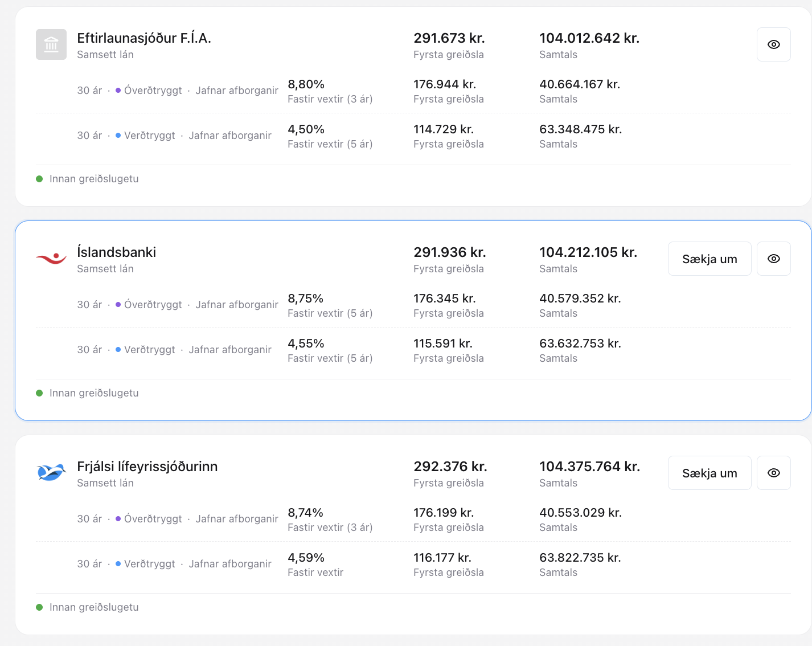Open the Frjálsi lífeyrissjóðurinn lender title
This screenshot has width=812, height=646.
pos(147,467)
